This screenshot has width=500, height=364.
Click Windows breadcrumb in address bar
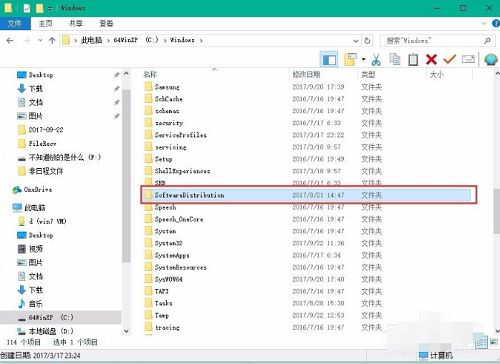tap(182, 40)
